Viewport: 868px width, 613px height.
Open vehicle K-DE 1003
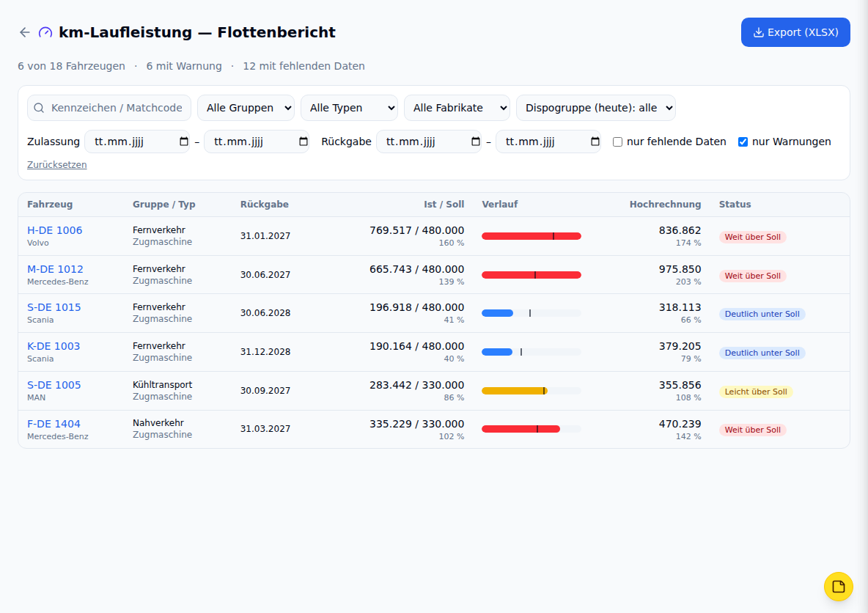54,346
